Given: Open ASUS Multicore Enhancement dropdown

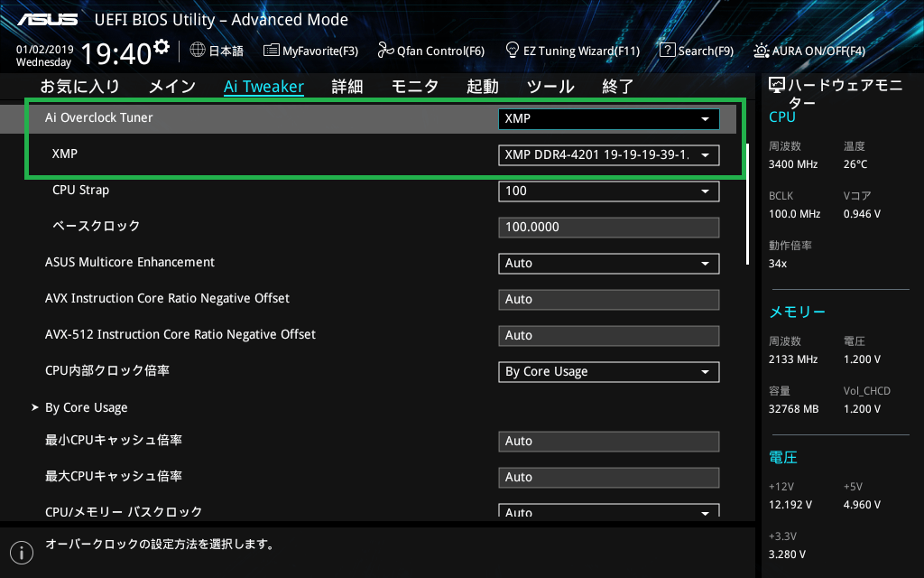Looking at the screenshot, I should [x=609, y=263].
